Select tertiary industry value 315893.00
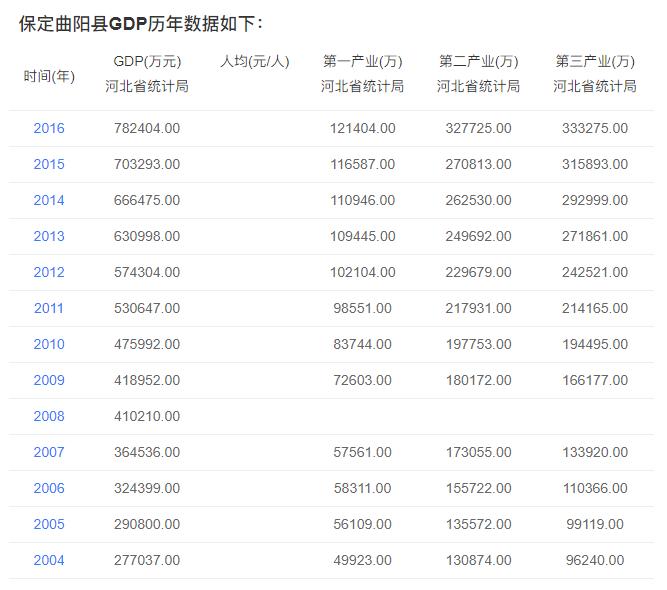Screen dimensions: 667x590 (x=595, y=164)
